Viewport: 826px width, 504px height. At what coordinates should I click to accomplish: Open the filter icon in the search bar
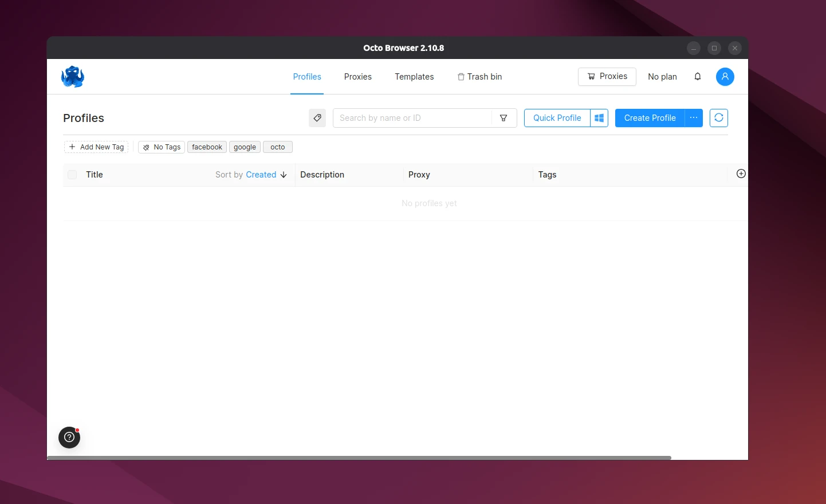pyautogui.click(x=503, y=118)
